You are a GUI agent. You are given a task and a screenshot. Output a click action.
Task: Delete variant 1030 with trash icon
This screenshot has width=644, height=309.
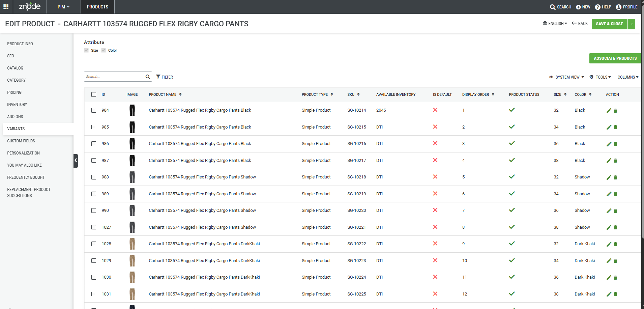(x=615, y=278)
